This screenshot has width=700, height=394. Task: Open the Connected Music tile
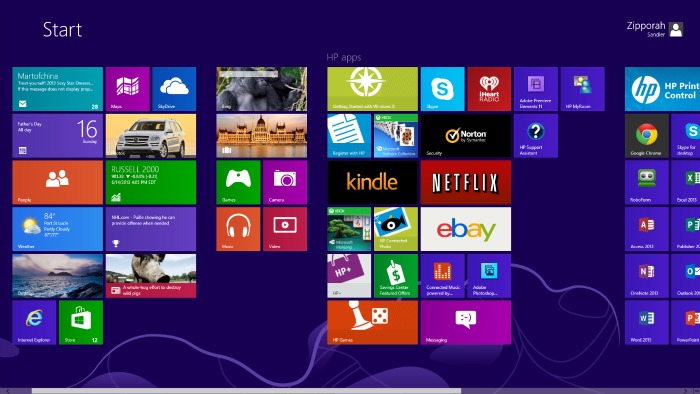point(442,276)
